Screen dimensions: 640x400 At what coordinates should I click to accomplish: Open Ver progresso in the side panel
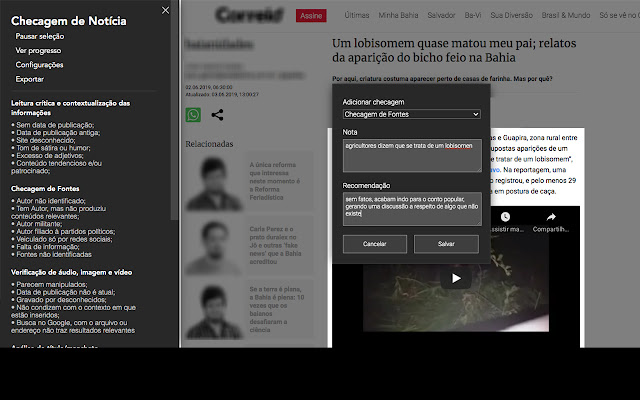tap(38, 51)
